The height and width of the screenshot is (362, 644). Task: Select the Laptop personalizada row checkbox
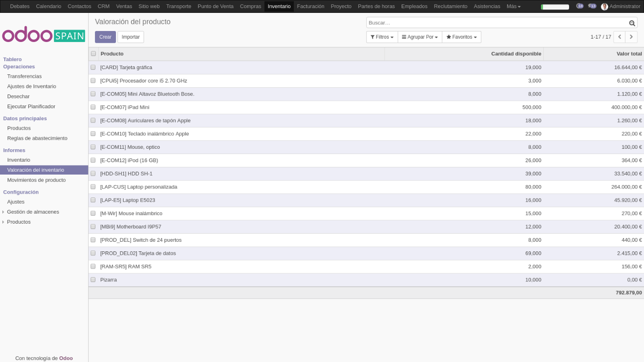(93, 187)
